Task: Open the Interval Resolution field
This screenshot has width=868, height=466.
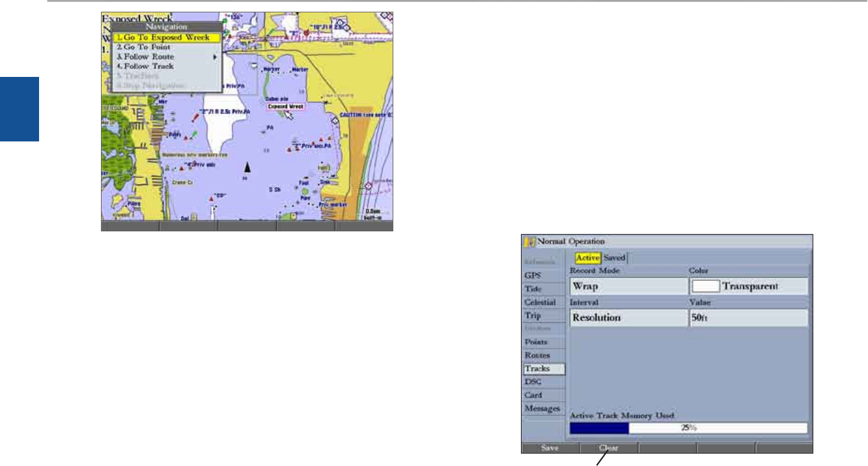Action: point(628,317)
